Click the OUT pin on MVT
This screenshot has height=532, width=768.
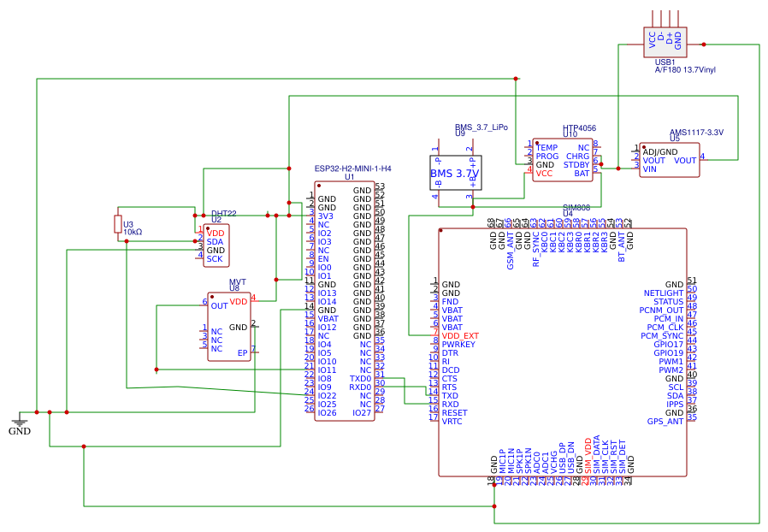219,305
